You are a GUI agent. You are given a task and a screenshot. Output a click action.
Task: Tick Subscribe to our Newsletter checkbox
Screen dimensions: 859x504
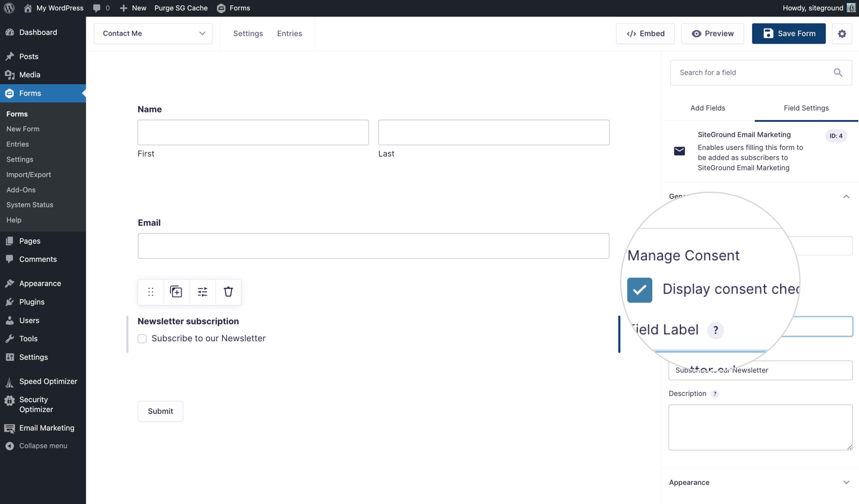142,338
